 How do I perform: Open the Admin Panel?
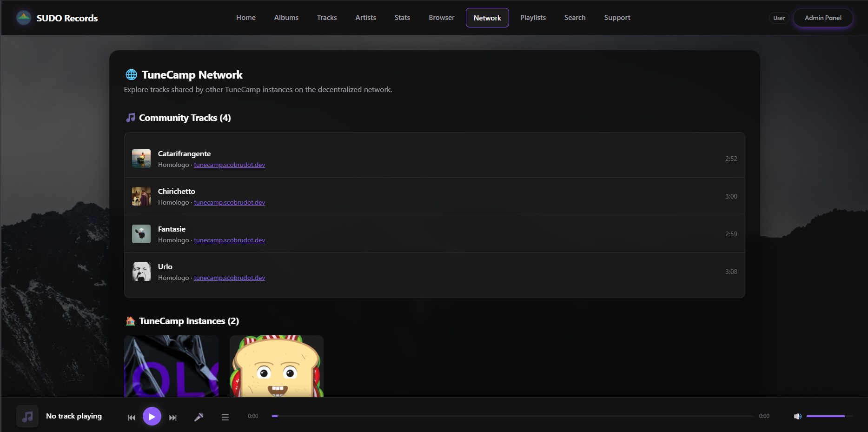pos(823,18)
